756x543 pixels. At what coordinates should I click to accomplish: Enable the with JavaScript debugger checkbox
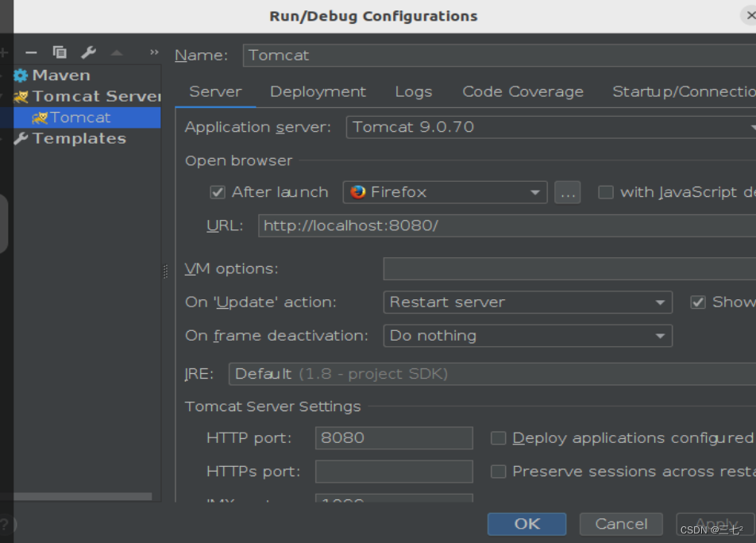click(606, 192)
